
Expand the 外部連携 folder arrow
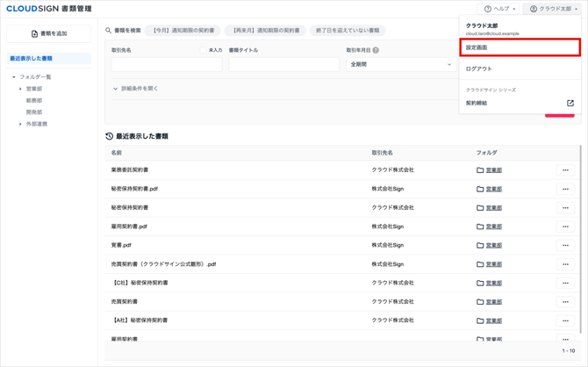click(x=20, y=124)
